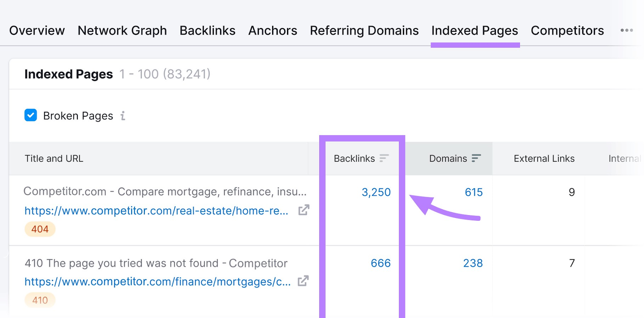Switch to the Backlinks tab

point(207,30)
